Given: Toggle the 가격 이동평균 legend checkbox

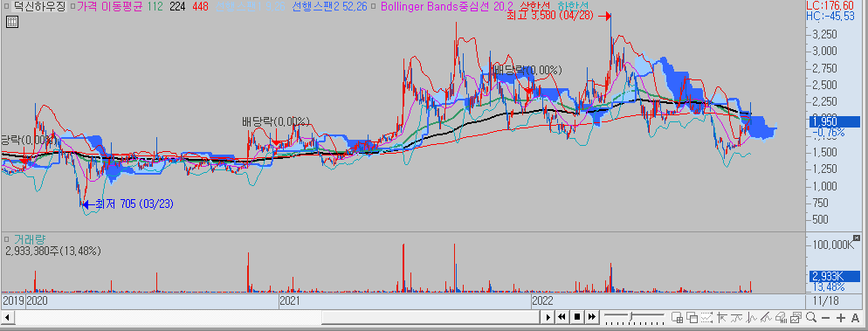Looking at the screenshot, I should tap(73, 7).
